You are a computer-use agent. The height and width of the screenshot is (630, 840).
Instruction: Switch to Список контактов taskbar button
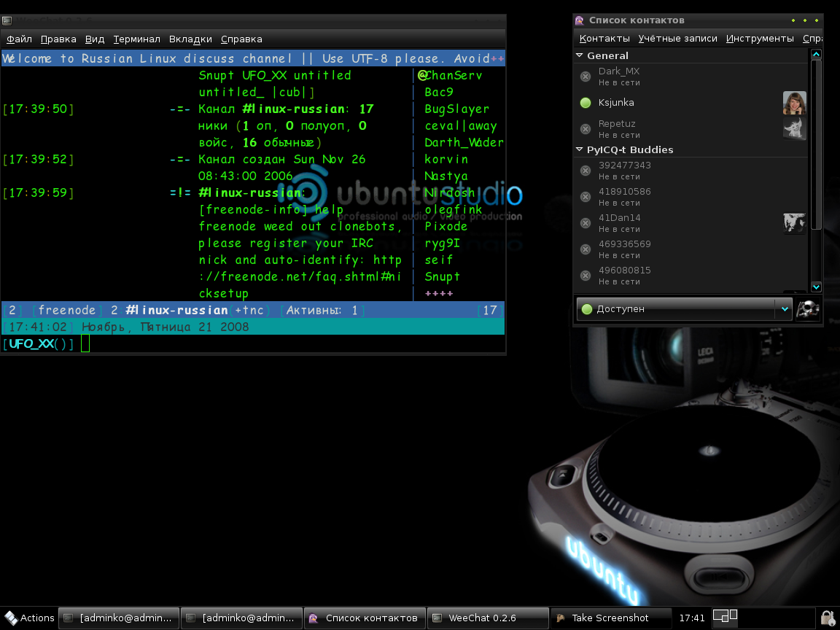(x=365, y=618)
